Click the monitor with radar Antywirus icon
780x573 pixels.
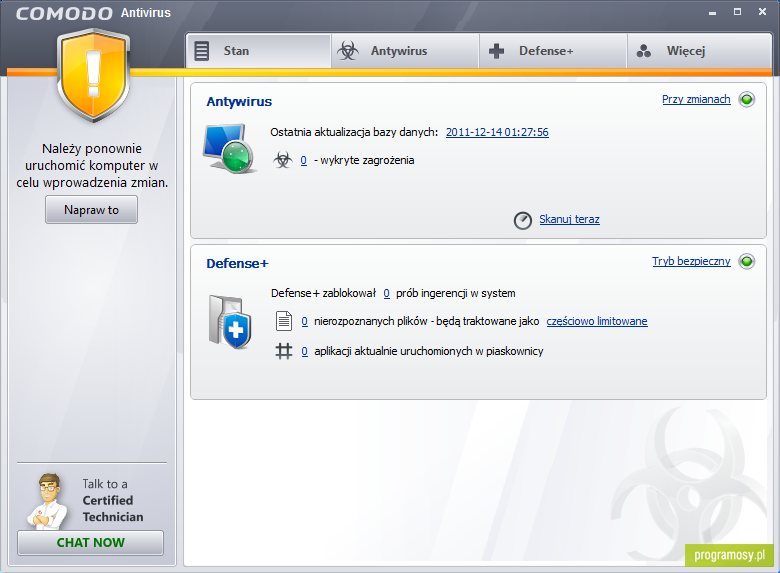[230, 149]
